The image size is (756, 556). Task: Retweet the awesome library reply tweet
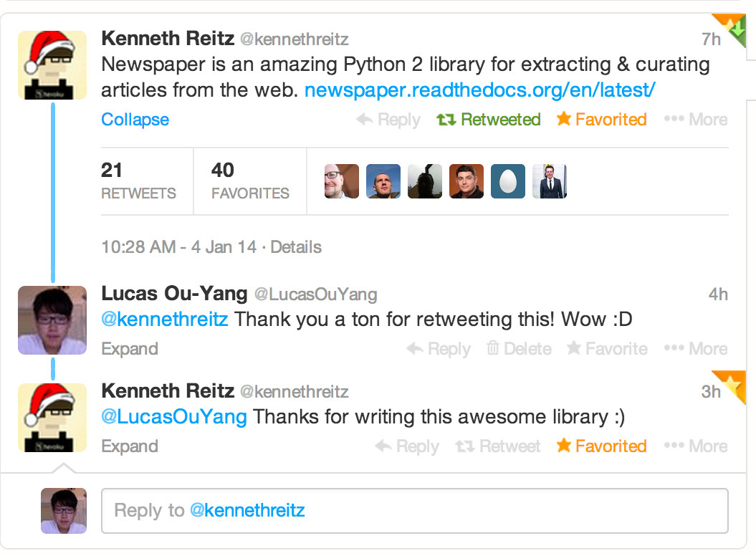point(497,446)
